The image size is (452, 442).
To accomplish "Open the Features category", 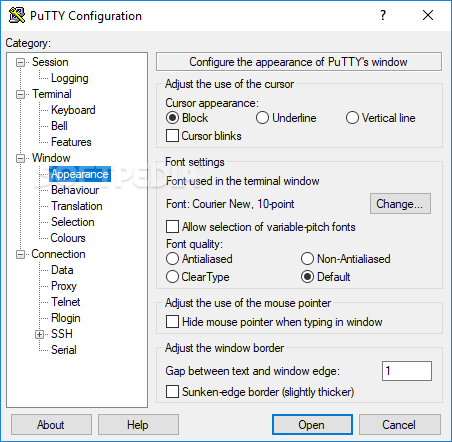I will 71,142.
